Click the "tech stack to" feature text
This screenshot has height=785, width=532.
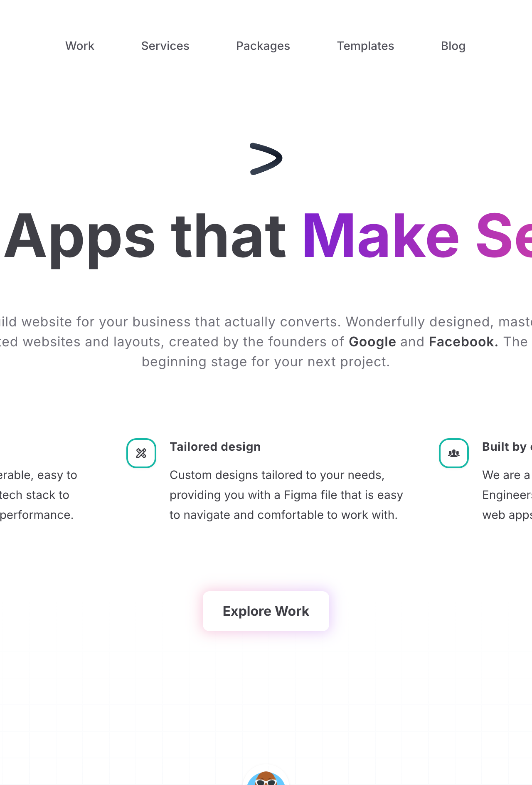click(34, 495)
